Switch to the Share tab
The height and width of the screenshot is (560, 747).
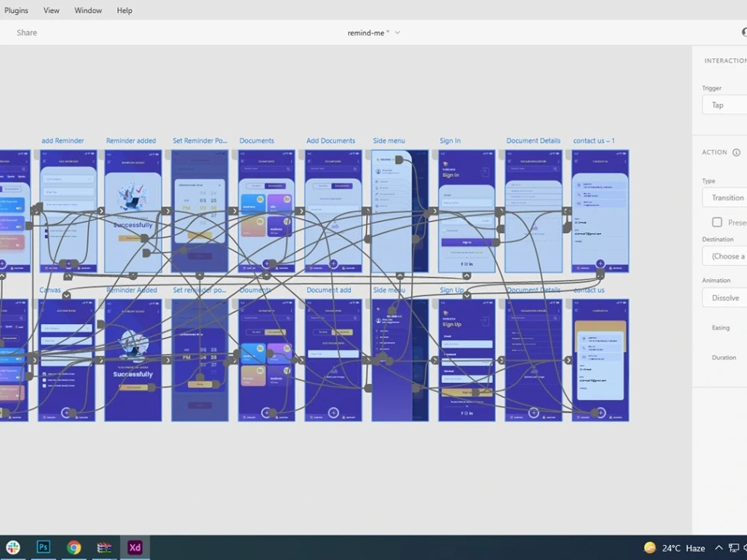tap(27, 32)
